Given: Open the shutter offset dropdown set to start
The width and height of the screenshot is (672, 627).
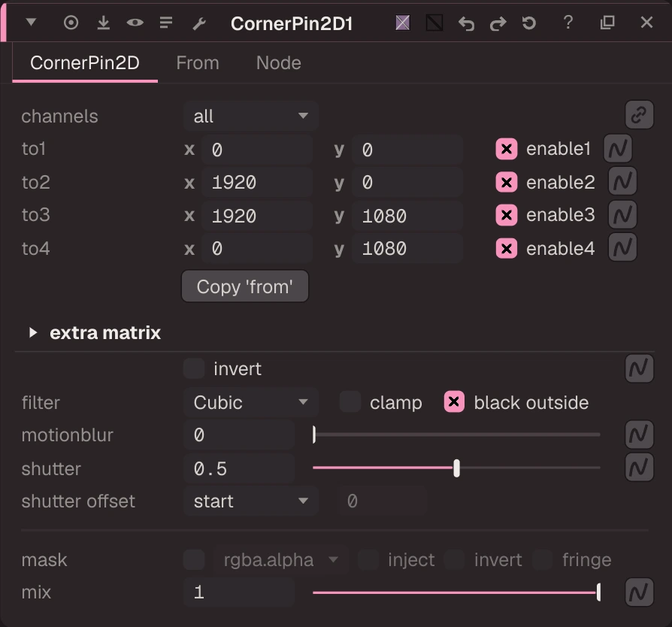Looking at the screenshot, I should 251,501.
